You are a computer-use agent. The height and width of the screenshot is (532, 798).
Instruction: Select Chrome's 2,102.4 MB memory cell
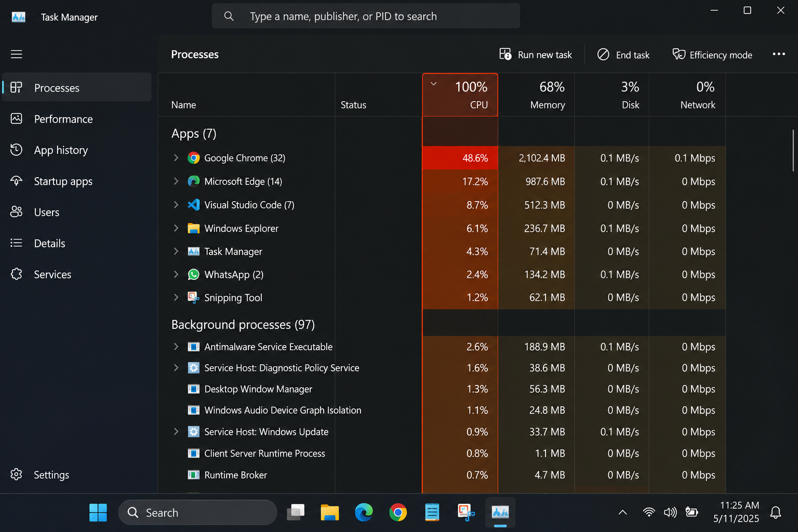point(536,158)
